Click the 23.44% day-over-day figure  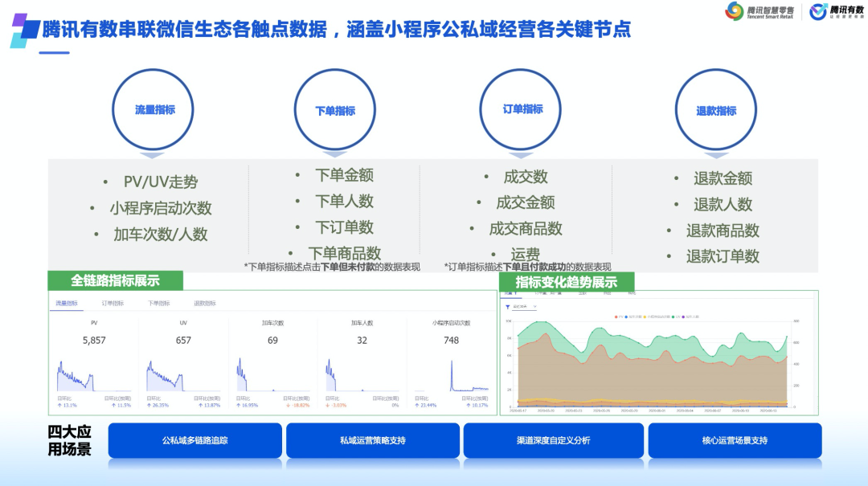tap(426, 405)
